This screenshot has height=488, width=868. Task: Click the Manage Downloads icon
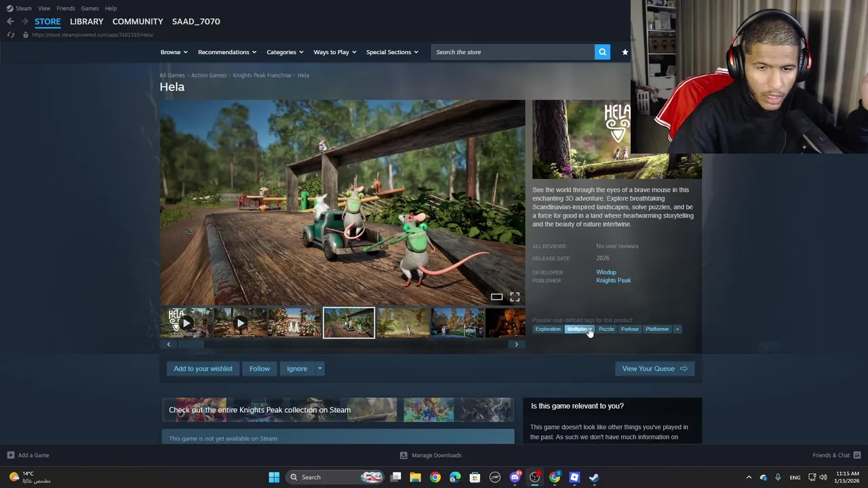[x=403, y=455]
